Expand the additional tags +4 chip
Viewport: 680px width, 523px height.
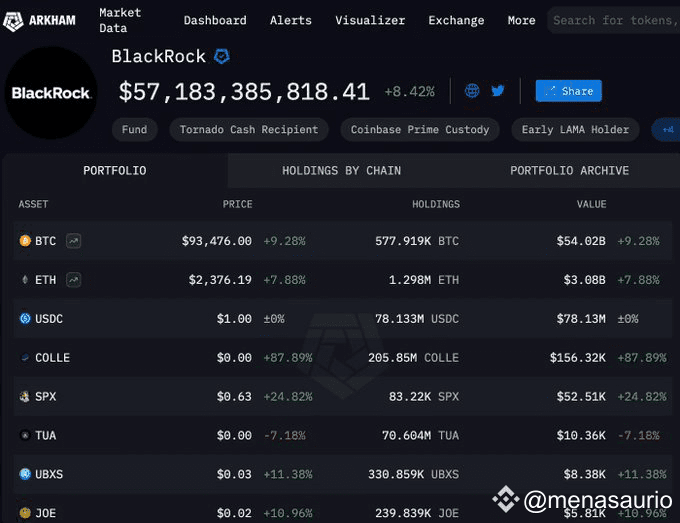[664, 129]
